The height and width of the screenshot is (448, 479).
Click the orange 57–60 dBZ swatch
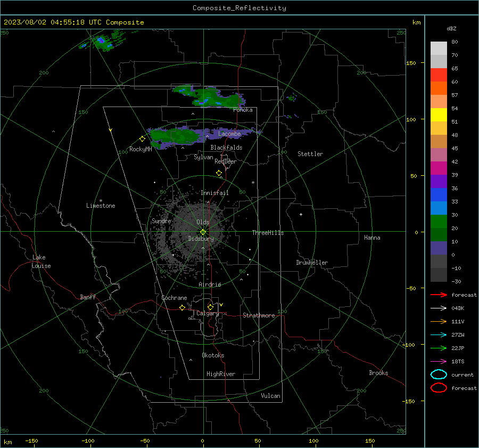pos(439,88)
